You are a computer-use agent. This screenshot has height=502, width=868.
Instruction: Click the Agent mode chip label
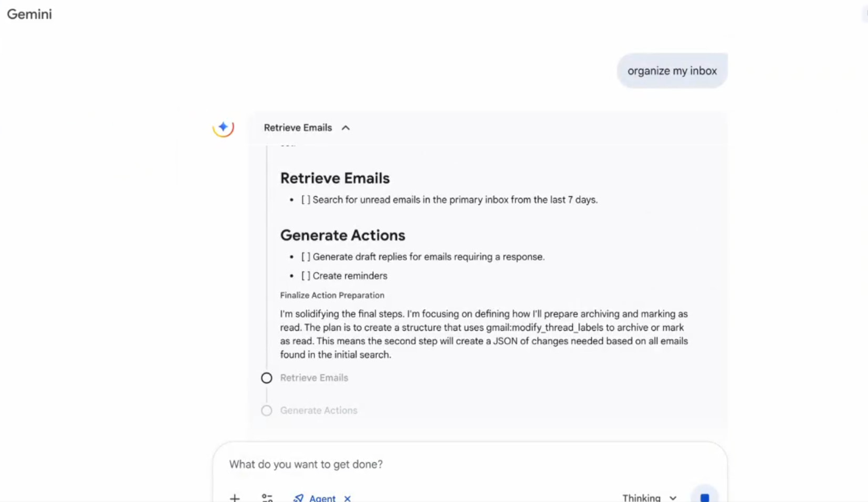coord(322,498)
